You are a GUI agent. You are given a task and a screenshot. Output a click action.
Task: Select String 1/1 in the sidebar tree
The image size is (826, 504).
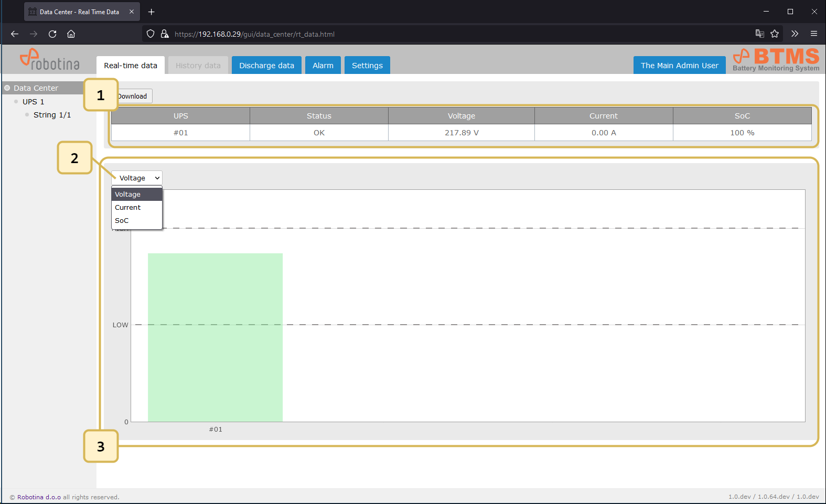coord(52,115)
